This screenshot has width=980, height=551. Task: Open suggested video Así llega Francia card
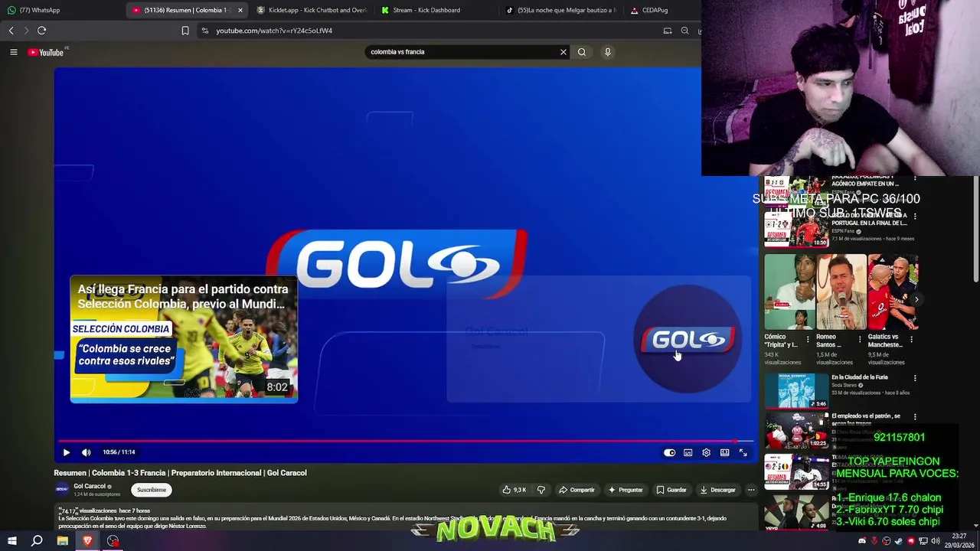[x=184, y=339]
